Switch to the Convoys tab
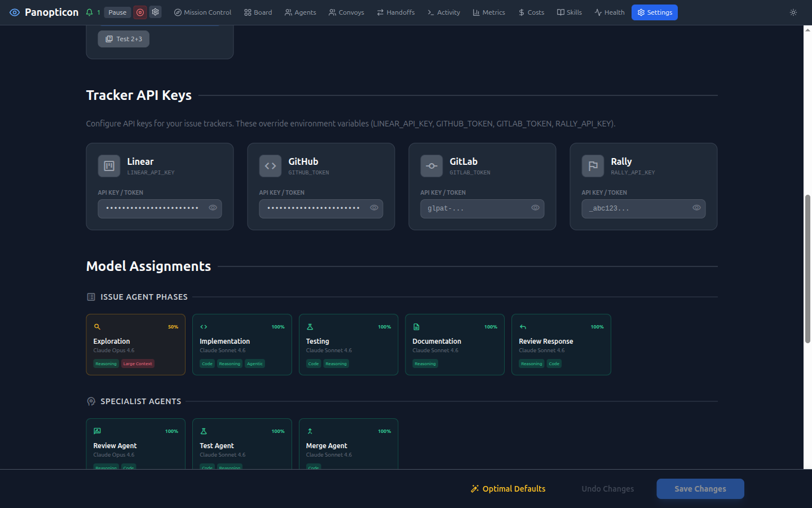812x508 pixels. tap(346, 12)
